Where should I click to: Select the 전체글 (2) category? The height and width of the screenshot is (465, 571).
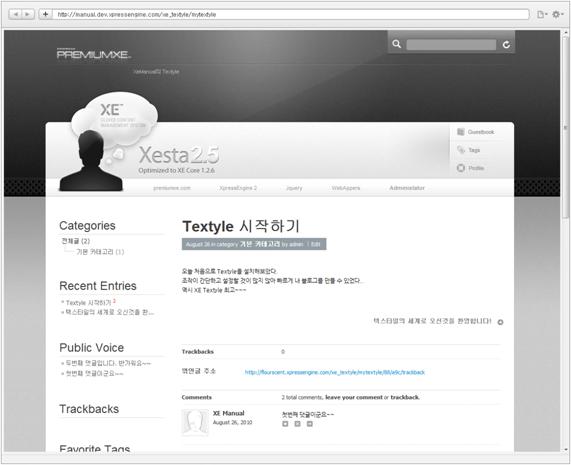76,241
